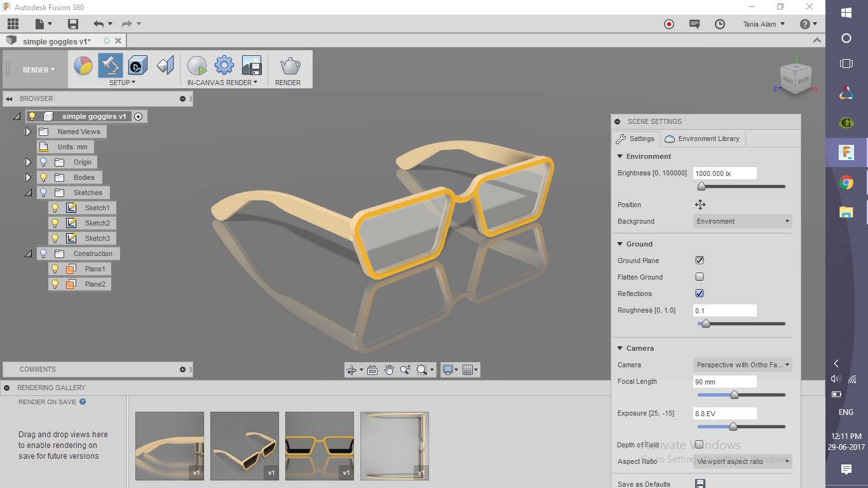868x488 pixels.
Task: Open the display settings menu
Action: 451,370
